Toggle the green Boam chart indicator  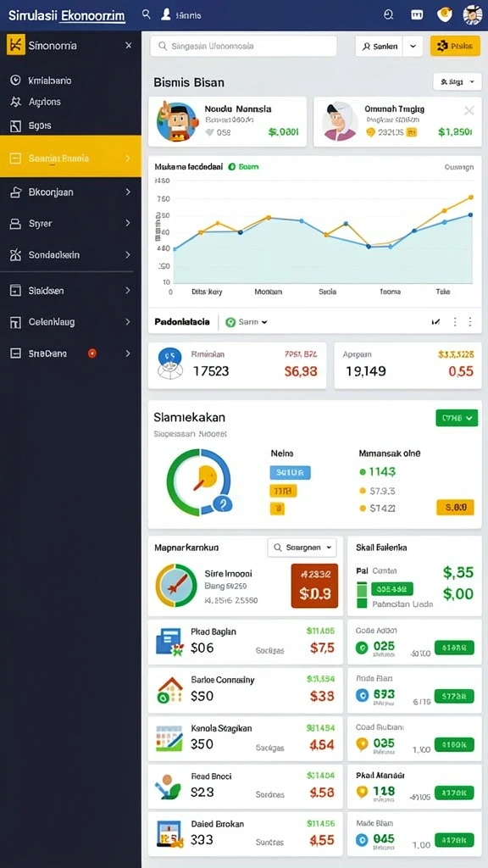tap(232, 166)
